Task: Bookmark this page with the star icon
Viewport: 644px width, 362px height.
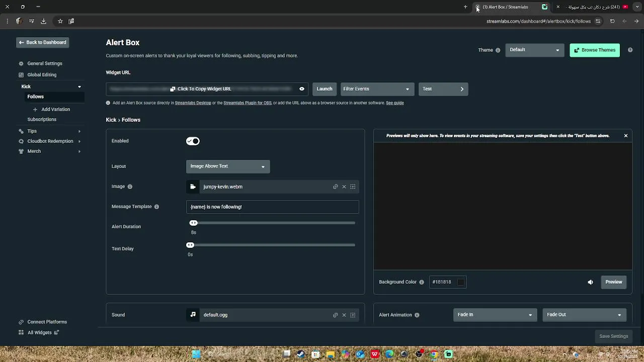Action: (60, 21)
